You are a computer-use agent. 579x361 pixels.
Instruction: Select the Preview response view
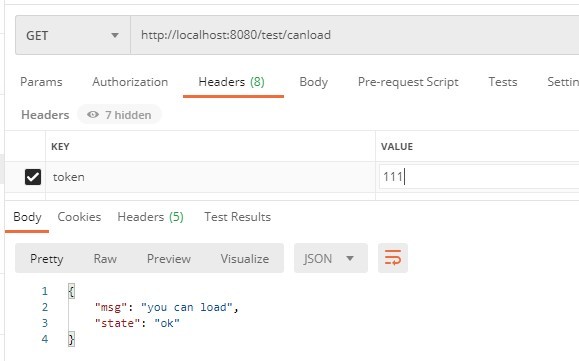169,259
